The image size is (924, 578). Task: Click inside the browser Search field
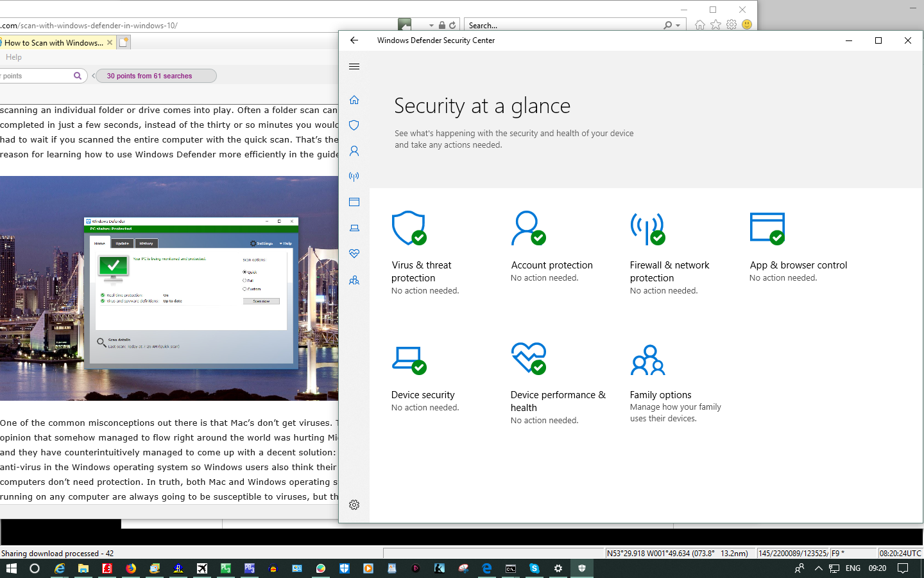[x=565, y=25]
